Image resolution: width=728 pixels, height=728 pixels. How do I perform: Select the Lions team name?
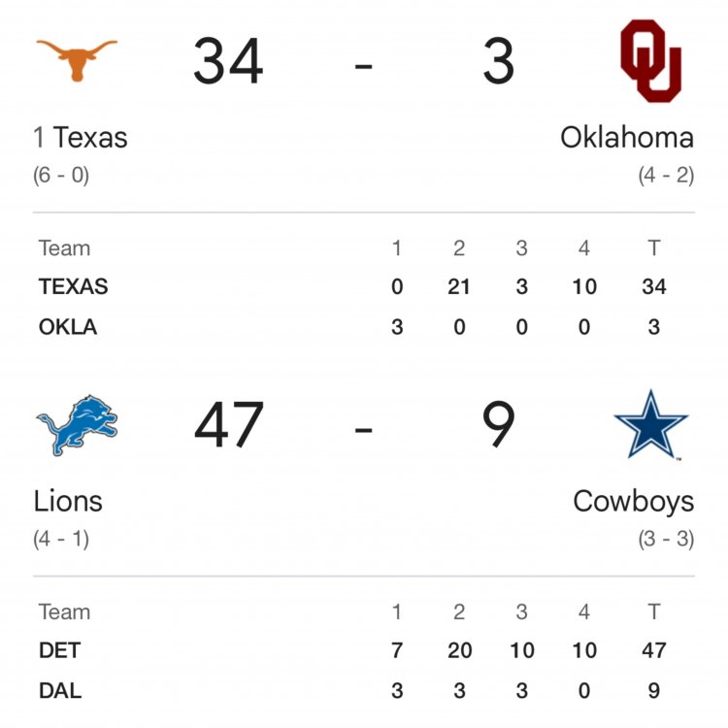pyautogui.click(x=68, y=501)
